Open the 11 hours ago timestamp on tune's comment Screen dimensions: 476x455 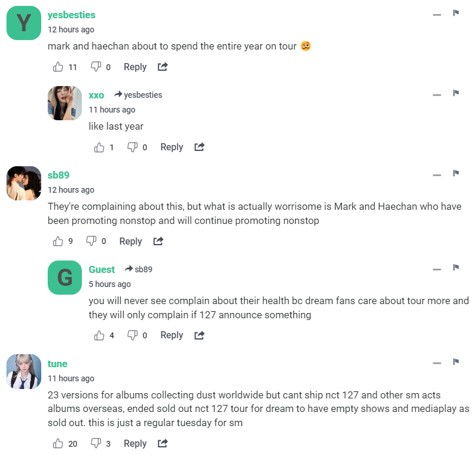tap(71, 378)
